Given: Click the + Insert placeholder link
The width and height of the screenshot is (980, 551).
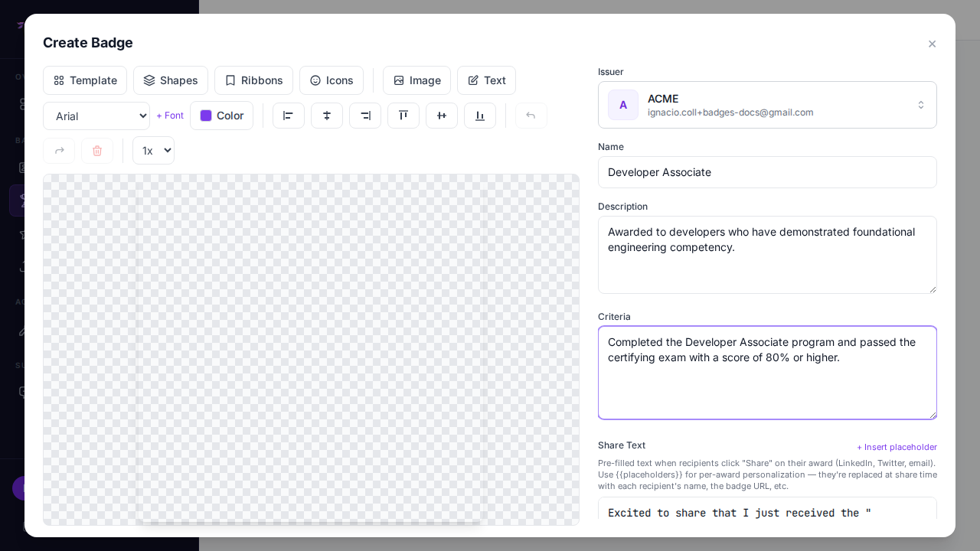Looking at the screenshot, I should 897,447.
